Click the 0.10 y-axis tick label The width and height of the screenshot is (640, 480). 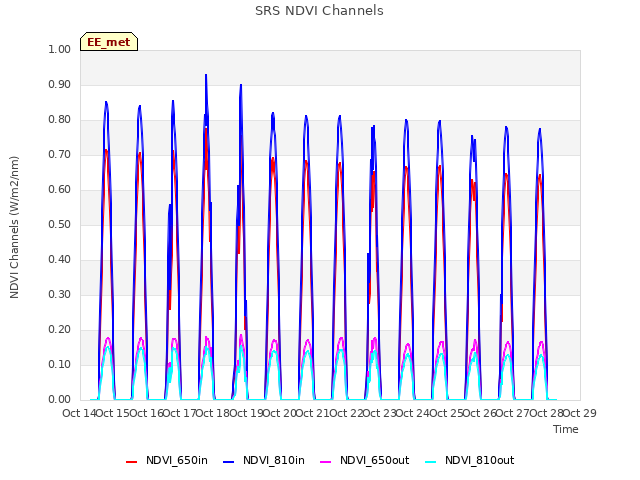(60, 364)
